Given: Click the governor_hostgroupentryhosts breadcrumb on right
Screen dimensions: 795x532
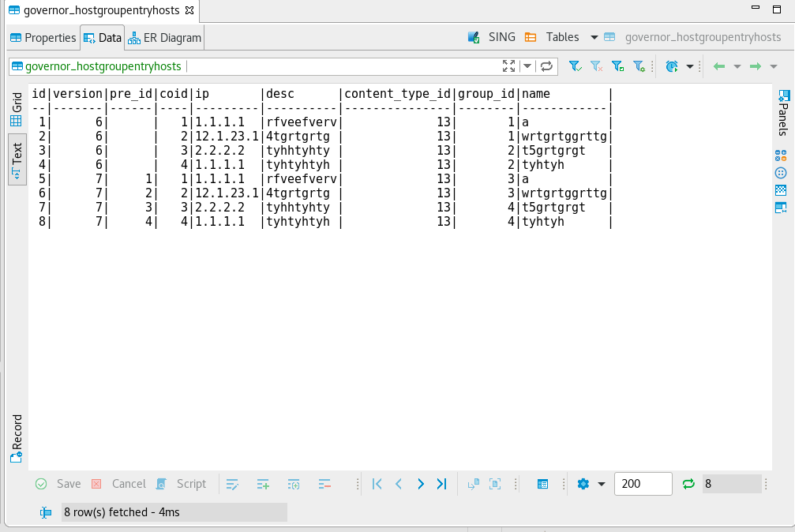Looking at the screenshot, I should [703, 37].
